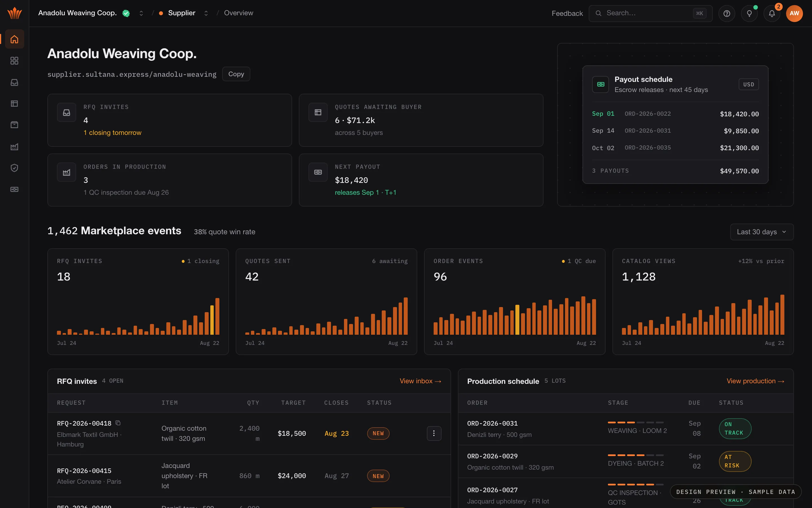Click the Payout schedule cash icon

coord(601,84)
